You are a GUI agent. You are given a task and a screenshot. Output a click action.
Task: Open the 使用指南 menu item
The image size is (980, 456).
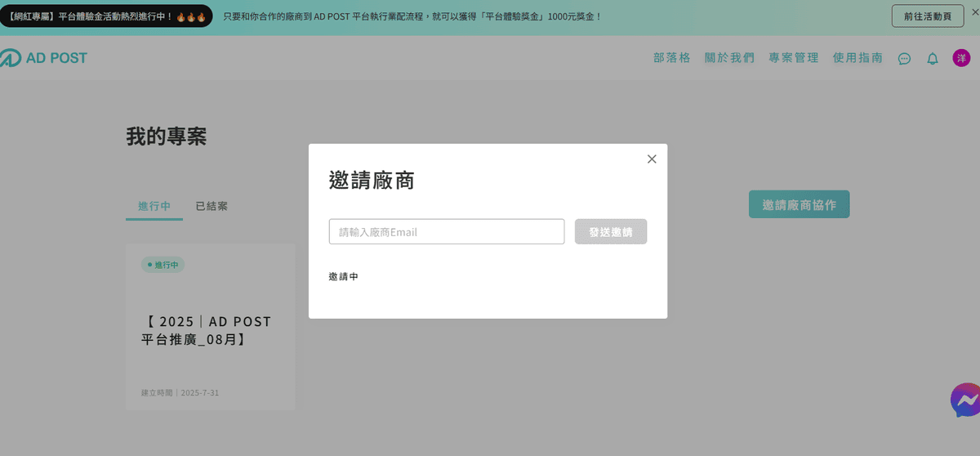[x=857, y=58]
